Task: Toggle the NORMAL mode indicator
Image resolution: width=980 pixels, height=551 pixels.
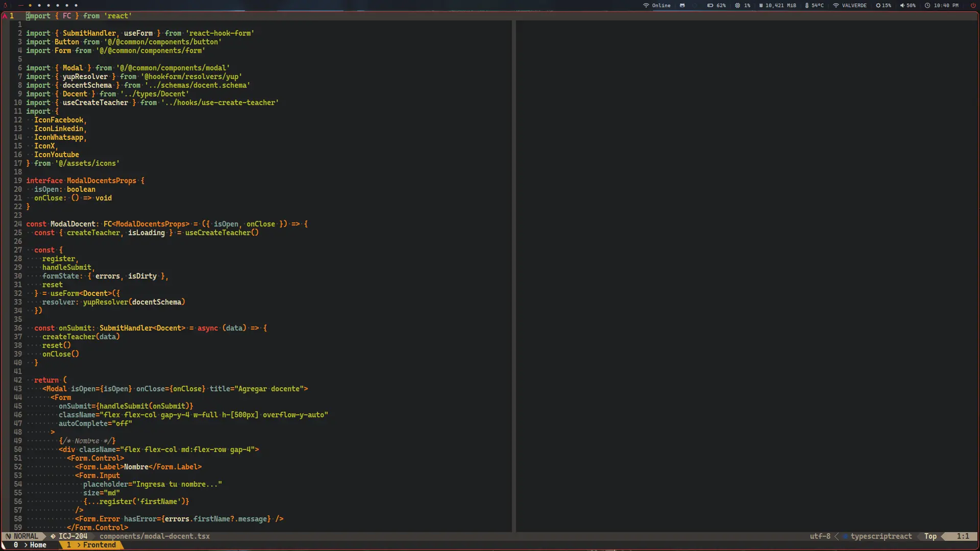Action: [23, 536]
